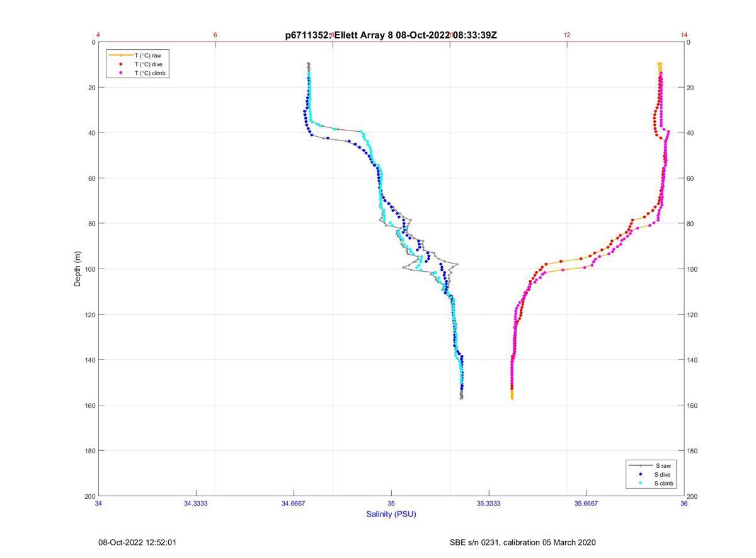Click salinity tick label "36" on bottom axis
The height and width of the screenshot is (558, 756).
pyautogui.click(x=684, y=503)
